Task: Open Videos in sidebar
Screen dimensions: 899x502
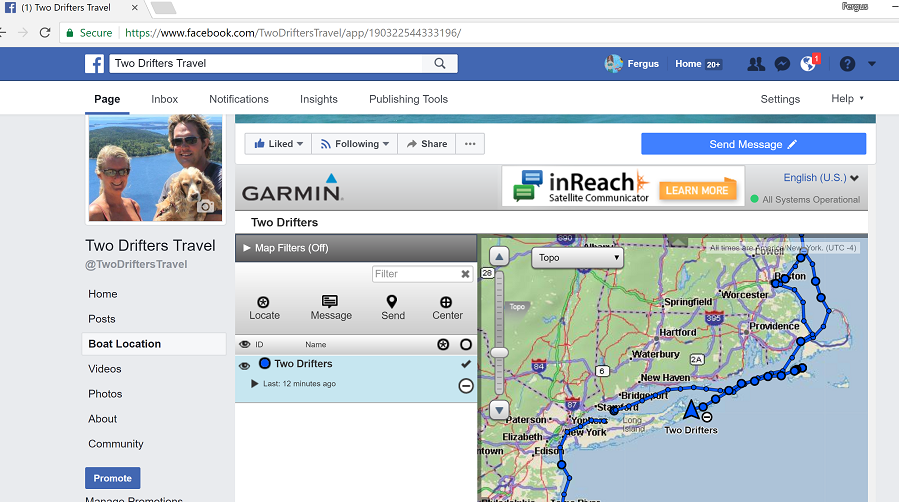Action: coord(104,368)
